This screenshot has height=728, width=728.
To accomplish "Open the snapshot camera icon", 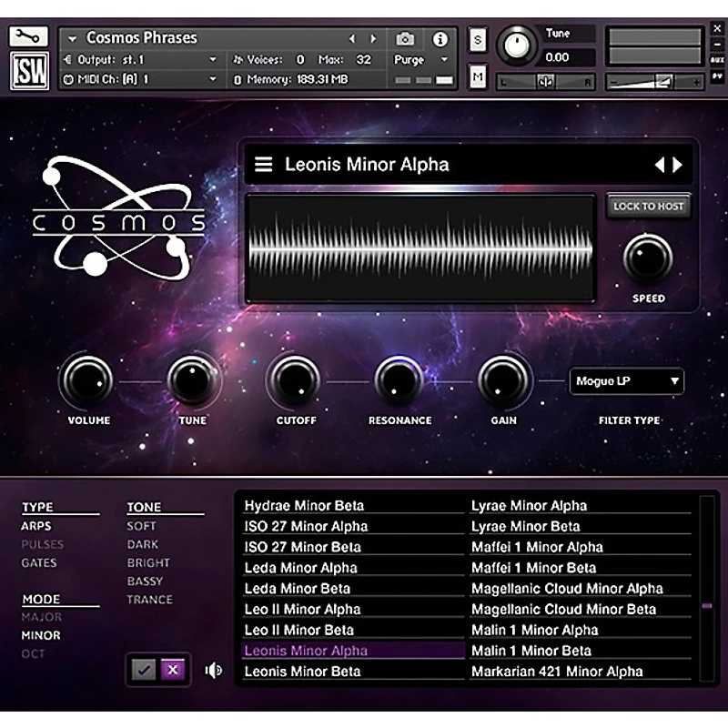I will tap(405, 39).
